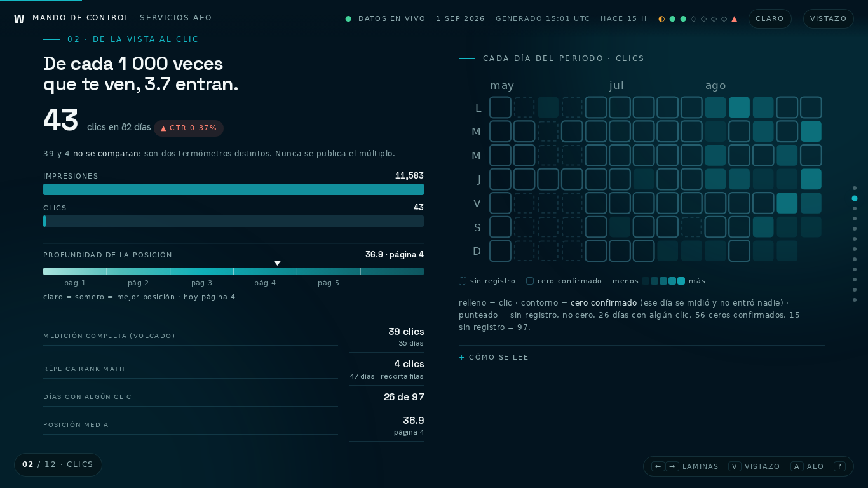This screenshot has height=488, width=868.
Task: Click Monday's cell in the first May week
Action: pyautogui.click(x=500, y=107)
